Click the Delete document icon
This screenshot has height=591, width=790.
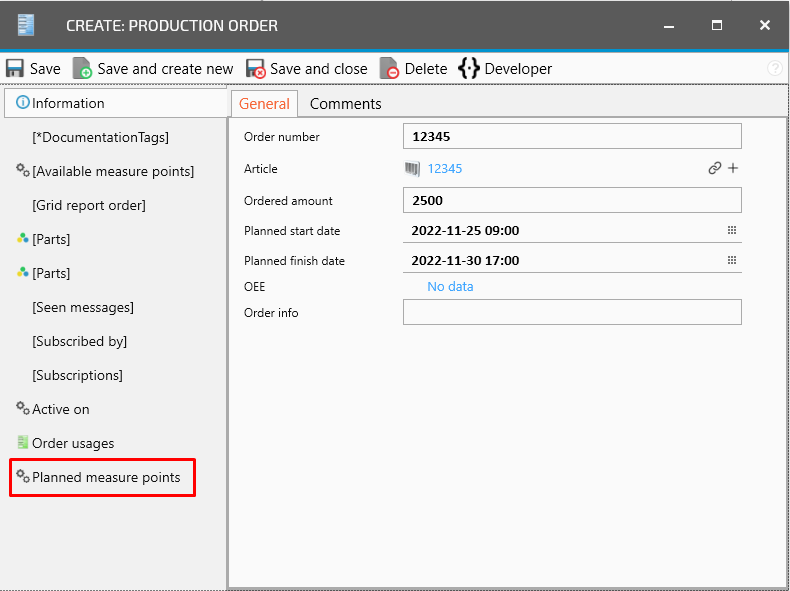[x=390, y=69]
